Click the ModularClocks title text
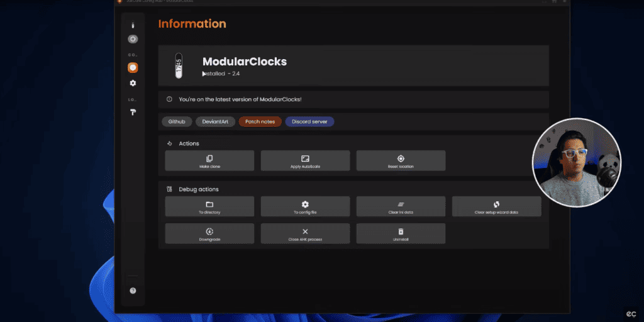The width and height of the screenshot is (644, 322). coord(245,62)
